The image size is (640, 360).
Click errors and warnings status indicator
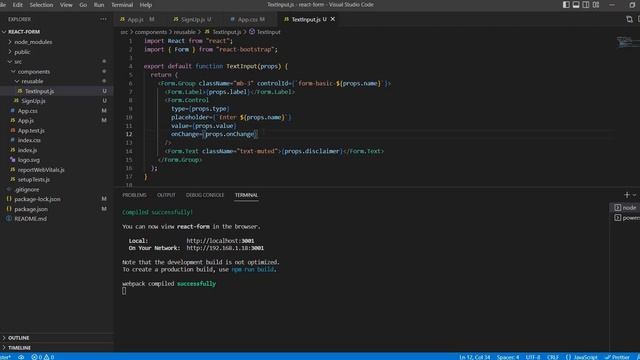coord(43,357)
